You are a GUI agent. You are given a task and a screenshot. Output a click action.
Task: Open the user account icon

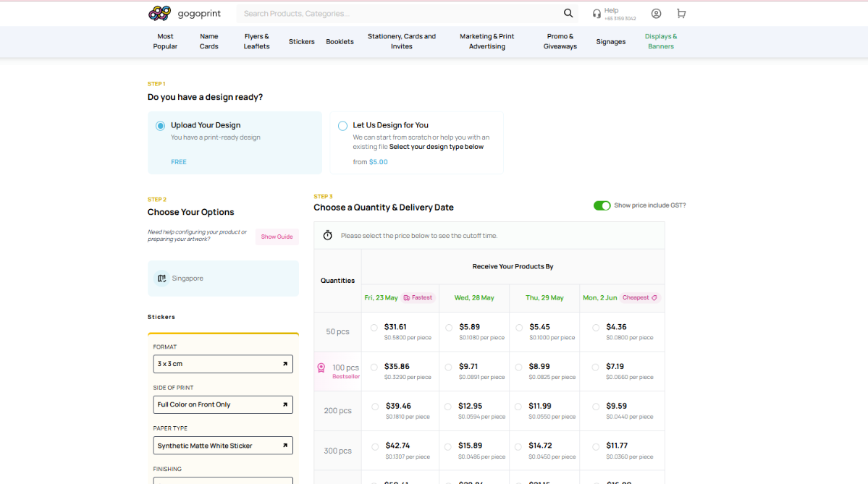point(656,14)
